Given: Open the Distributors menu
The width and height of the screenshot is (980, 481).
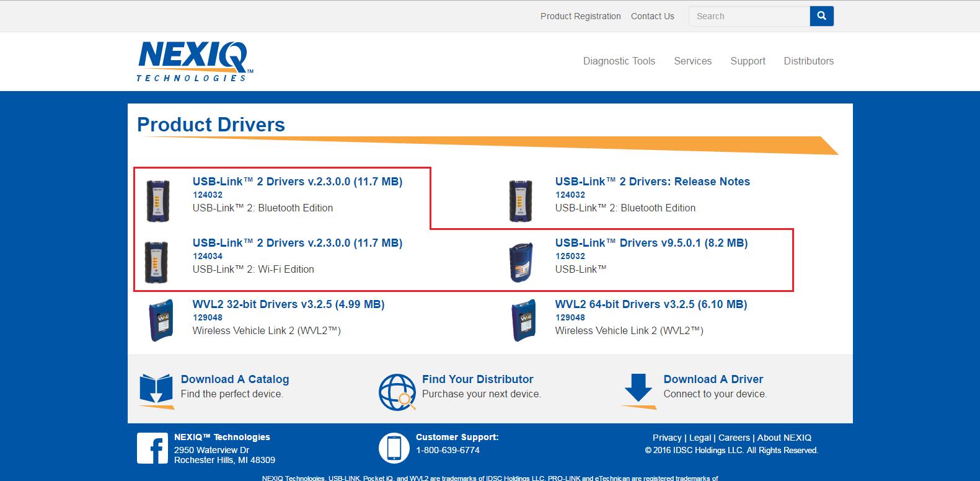Looking at the screenshot, I should click(x=808, y=61).
